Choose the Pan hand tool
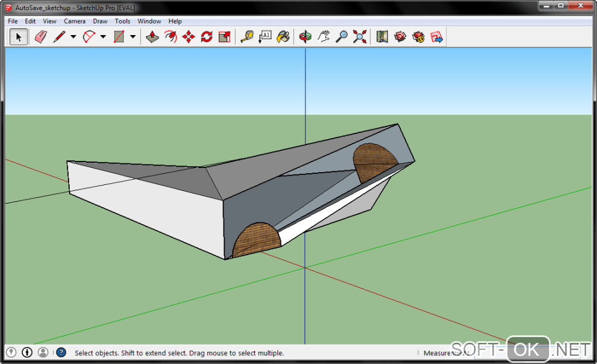597x364 pixels. click(324, 37)
